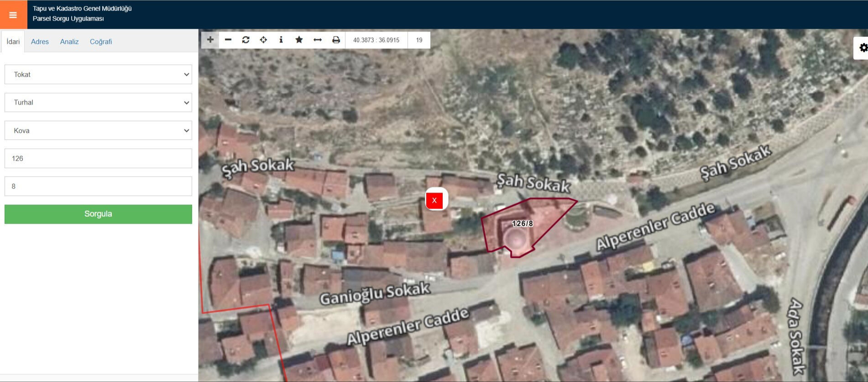This screenshot has width=868, height=382.
Task: Select the info tool icon
Action: point(281,40)
